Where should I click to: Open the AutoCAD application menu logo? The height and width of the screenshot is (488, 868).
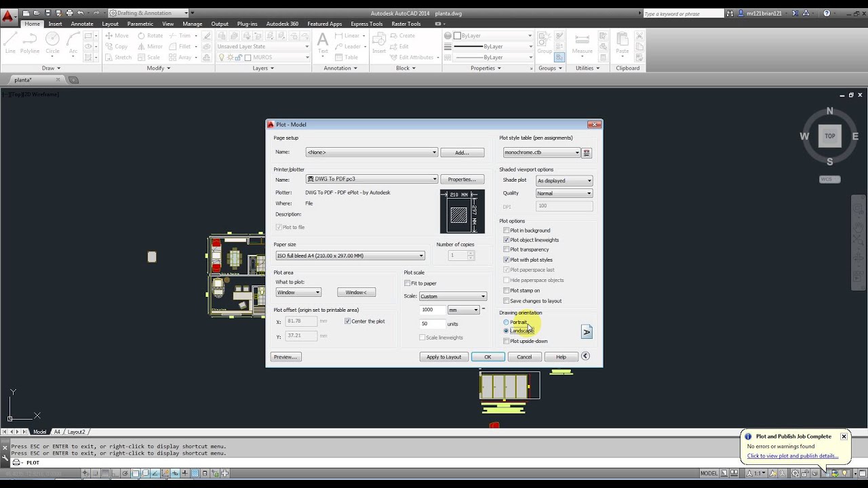click(8, 16)
